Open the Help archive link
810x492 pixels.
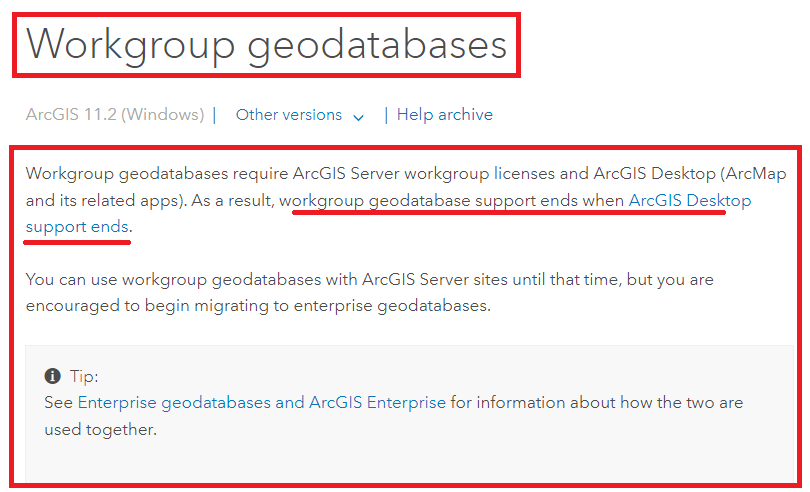pyautogui.click(x=444, y=114)
